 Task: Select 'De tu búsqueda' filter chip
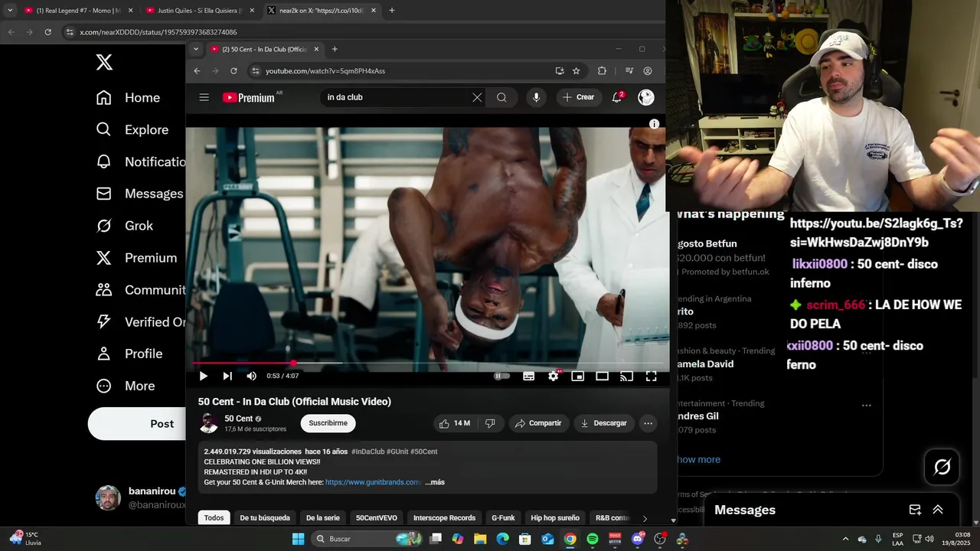pyautogui.click(x=265, y=518)
